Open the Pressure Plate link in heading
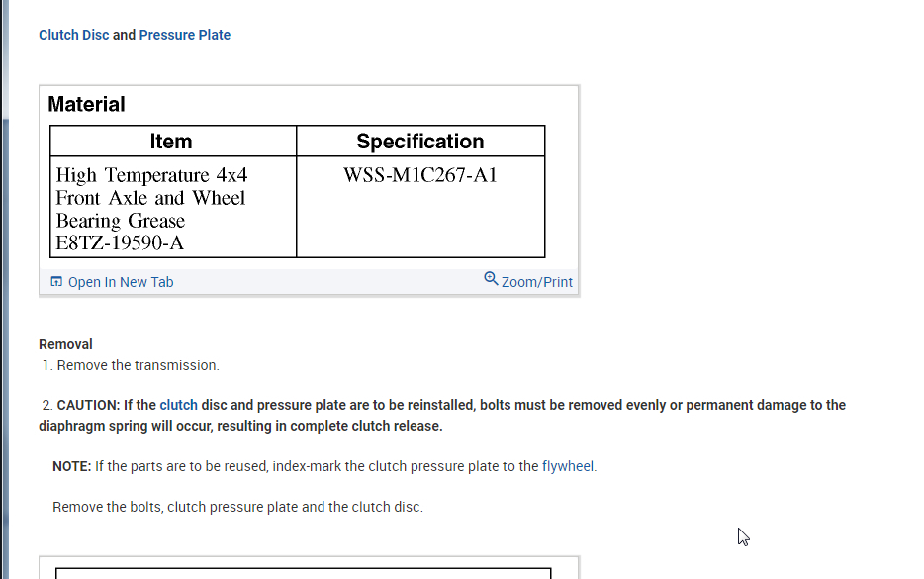Image resolution: width=924 pixels, height=579 pixels. [x=185, y=35]
